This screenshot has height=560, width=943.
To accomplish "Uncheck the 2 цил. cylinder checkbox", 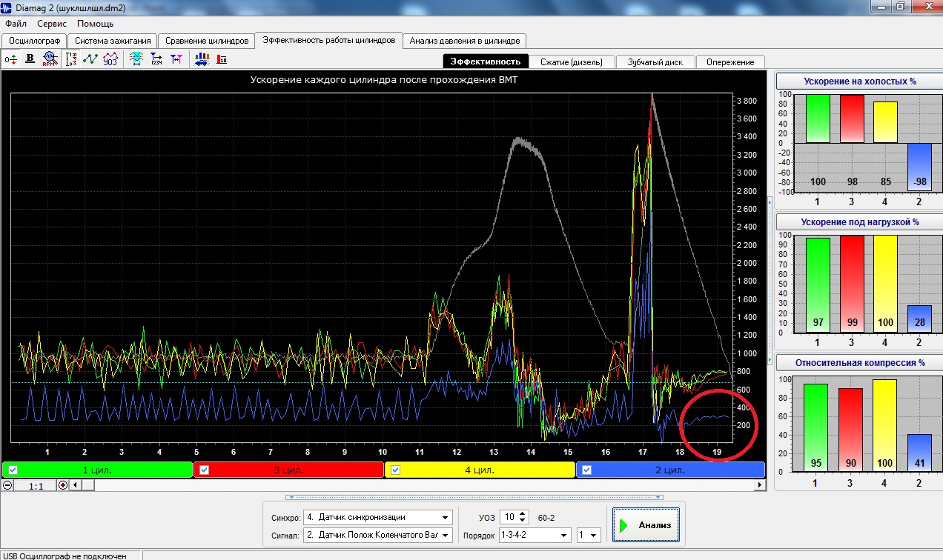I will [x=586, y=470].
